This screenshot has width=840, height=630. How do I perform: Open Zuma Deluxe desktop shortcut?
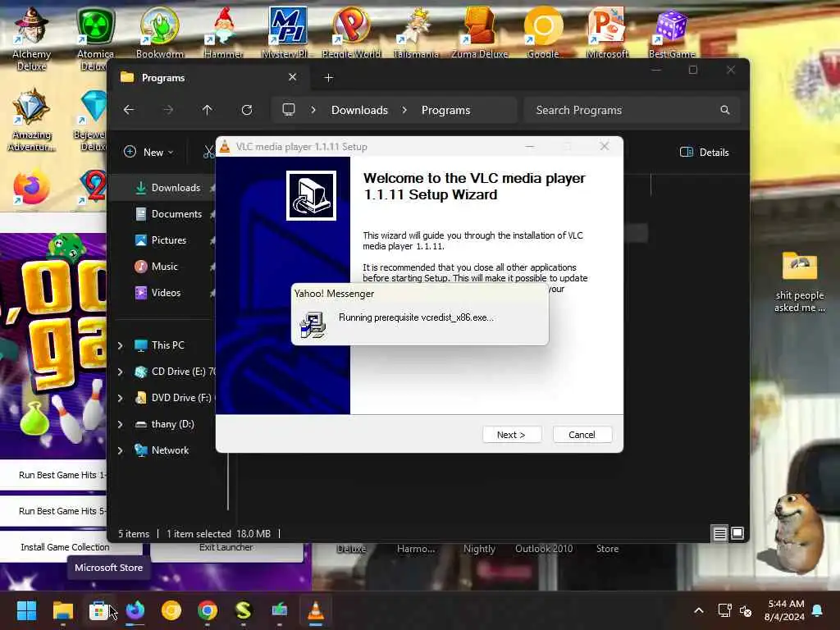479,32
